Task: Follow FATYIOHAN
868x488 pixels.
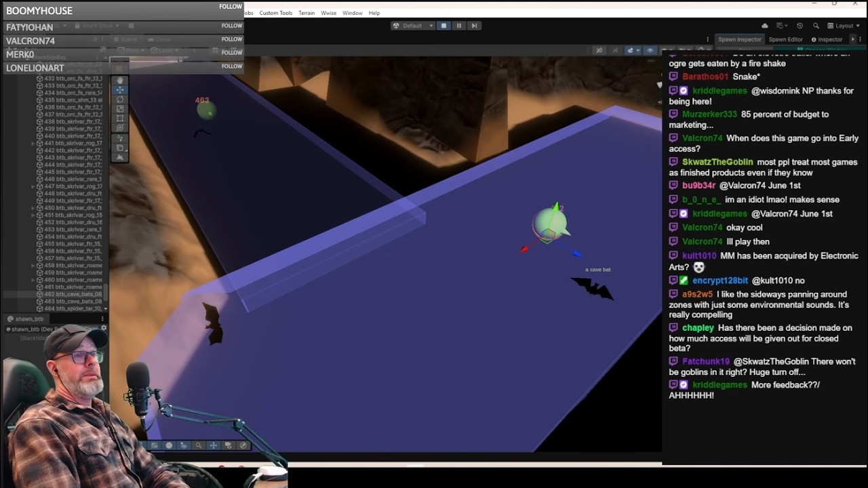Action: [231, 26]
